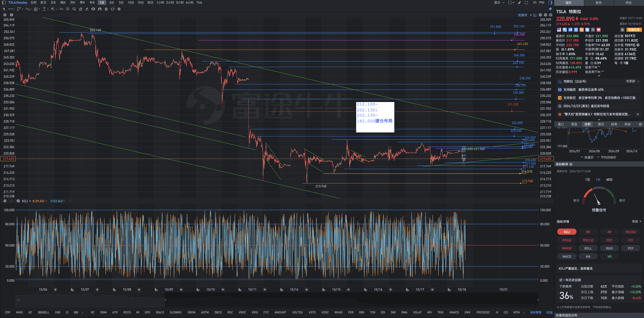Toggle the right sidebar panel
Screen dimensions: 644x318
tap(550, 2)
